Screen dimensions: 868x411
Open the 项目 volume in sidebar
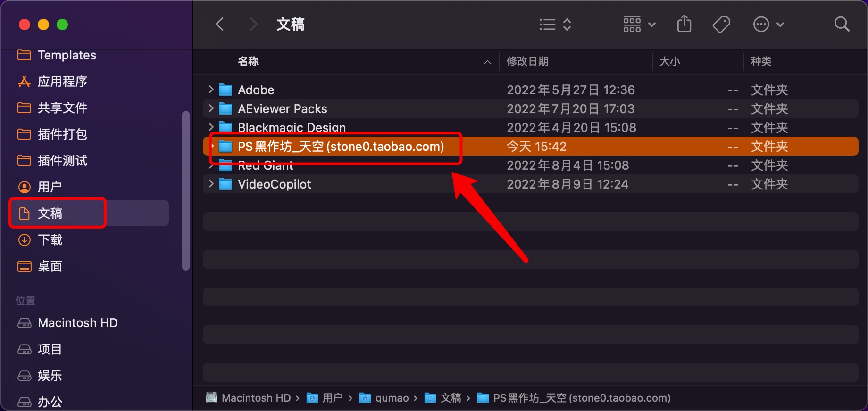50,349
